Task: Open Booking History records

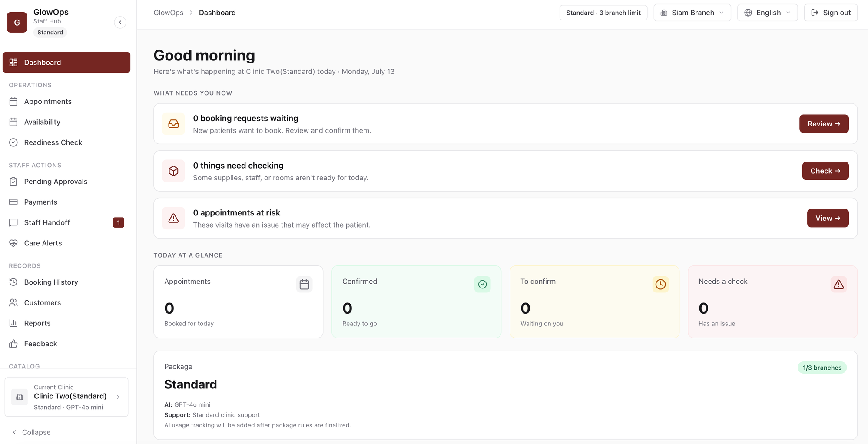Action: pyautogui.click(x=66, y=282)
